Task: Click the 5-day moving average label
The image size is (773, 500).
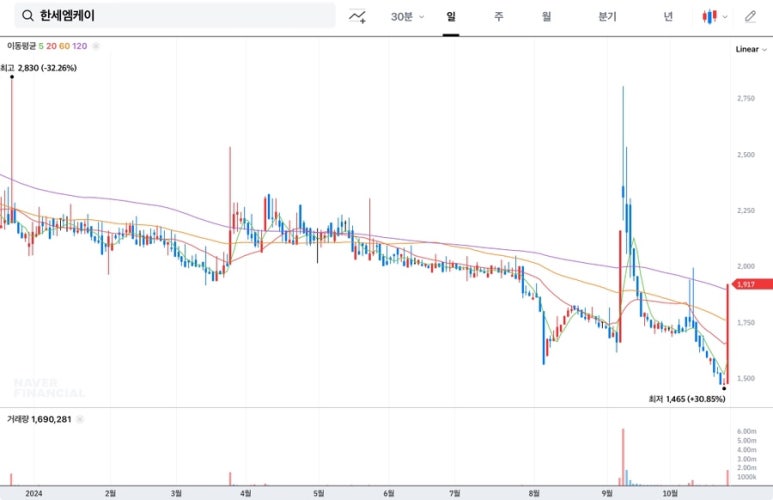Action: [x=41, y=46]
